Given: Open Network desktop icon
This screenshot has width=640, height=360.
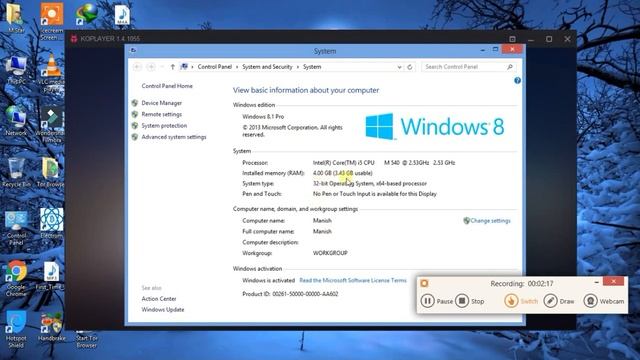Looking at the screenshot, I should click(x=16, y=121).
